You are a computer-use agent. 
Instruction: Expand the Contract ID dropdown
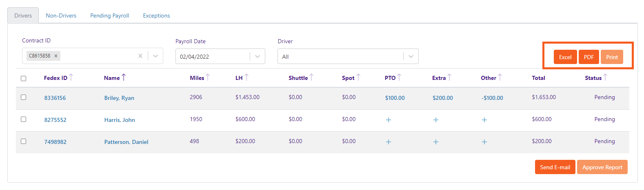pos(155,56)
